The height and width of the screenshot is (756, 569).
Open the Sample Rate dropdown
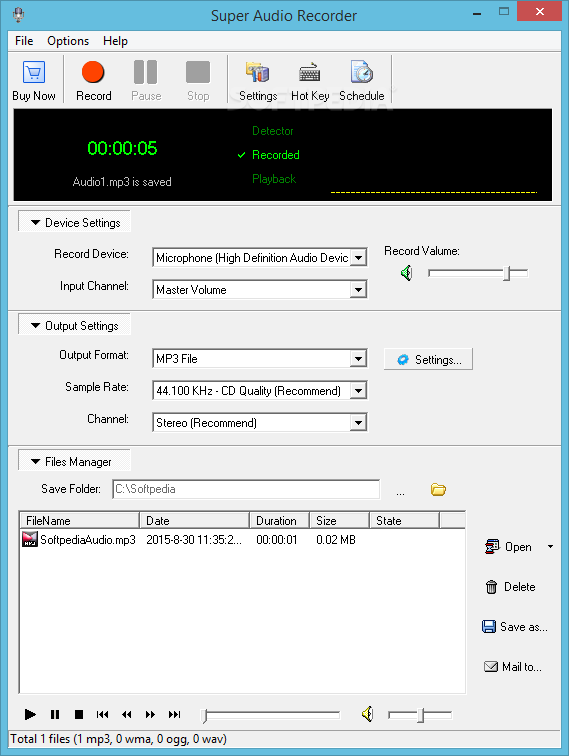[358, 391]
